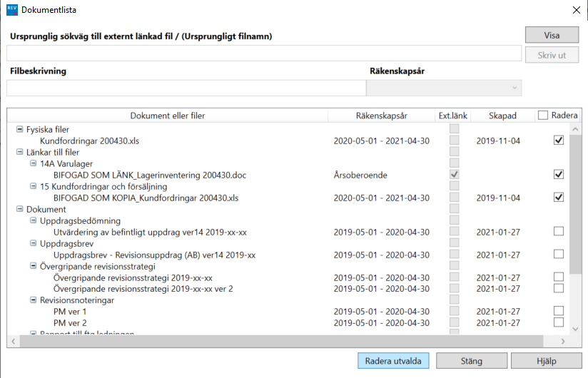The height and width of the screenshot is (378, 588).
Task: Click the horizontal scrollbar thumb
Action: click(281, 342)
